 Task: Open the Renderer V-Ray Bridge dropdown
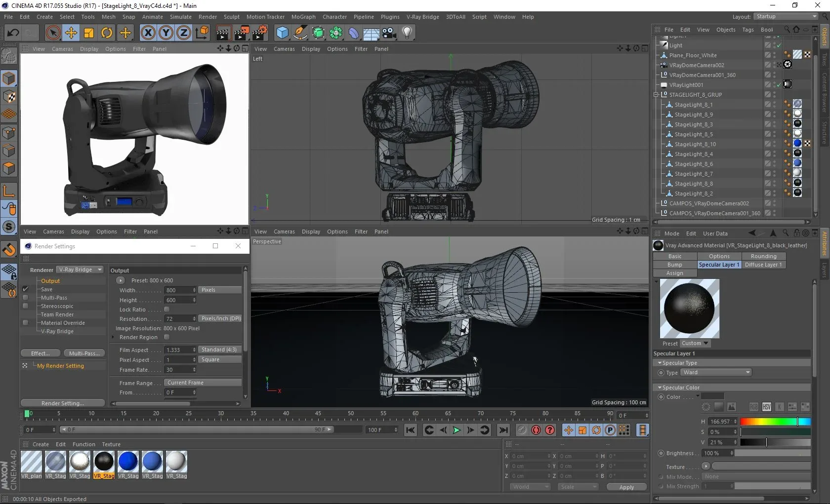click(x=80, y=270)
